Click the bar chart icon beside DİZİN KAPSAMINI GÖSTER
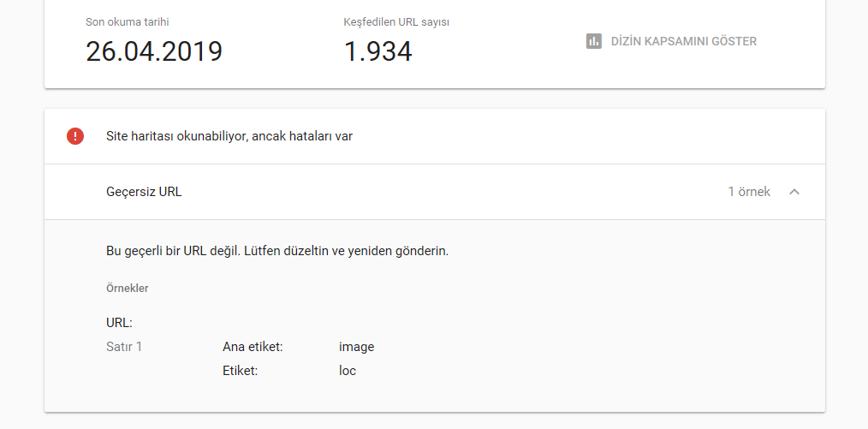 pyautogui.click(x=593, y=41)
